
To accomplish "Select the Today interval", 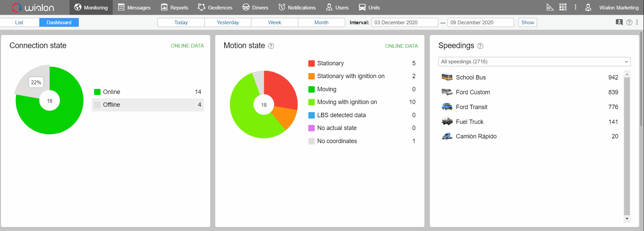I will (181, 22).
